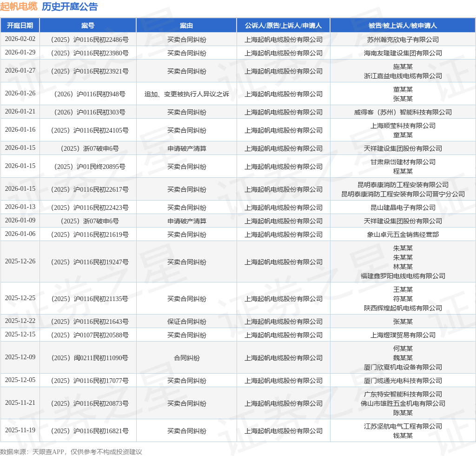This screenshot has width=476, height=456.
Task: Click case number 沪0116民初303号
Action: [101, 112]
